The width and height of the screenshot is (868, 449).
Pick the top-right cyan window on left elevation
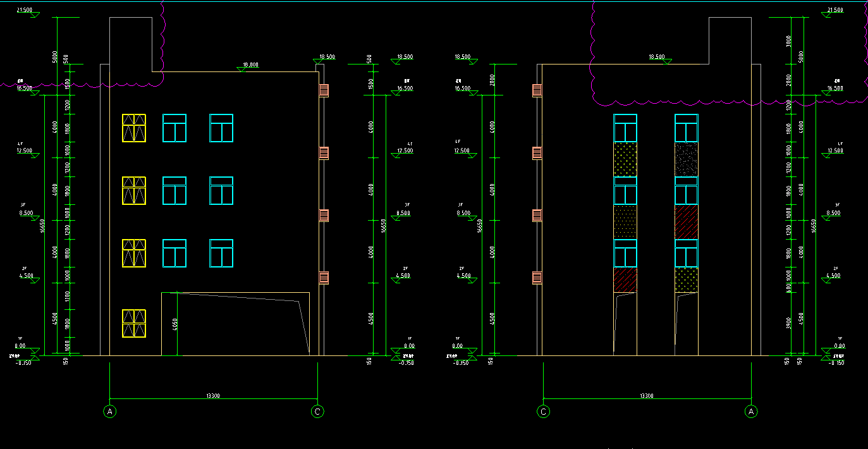(221, 128)
